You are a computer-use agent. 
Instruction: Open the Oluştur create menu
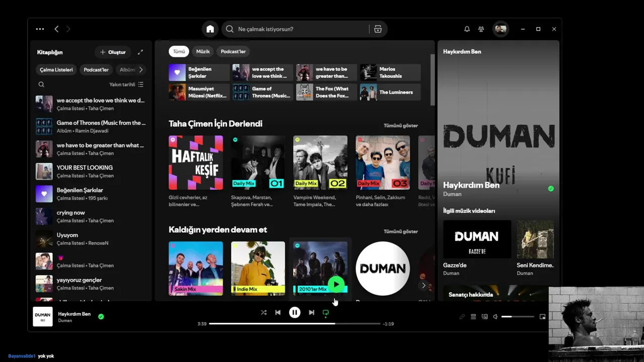pyautogui.click(x=113, y=52)
